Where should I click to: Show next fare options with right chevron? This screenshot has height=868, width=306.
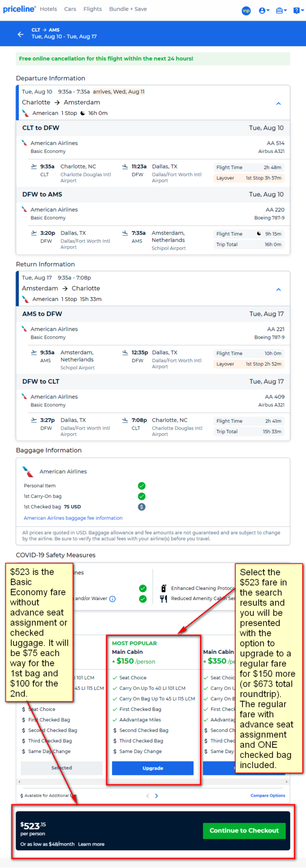click(157, 795)
